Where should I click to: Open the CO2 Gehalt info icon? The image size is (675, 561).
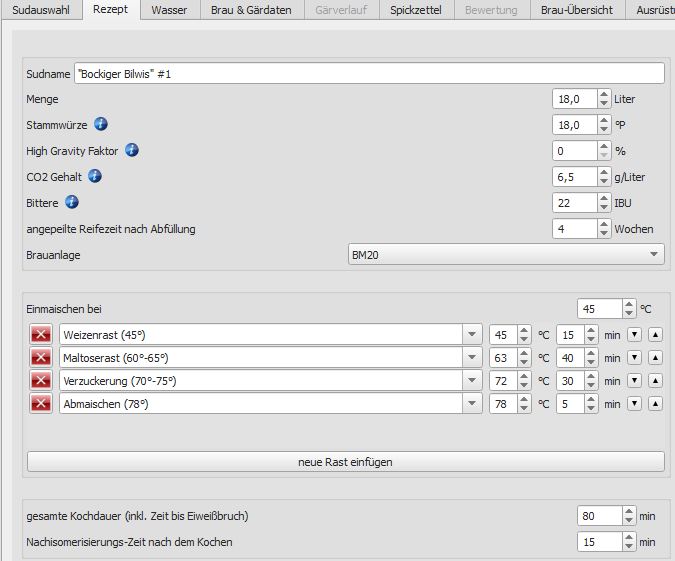(95, 176)
